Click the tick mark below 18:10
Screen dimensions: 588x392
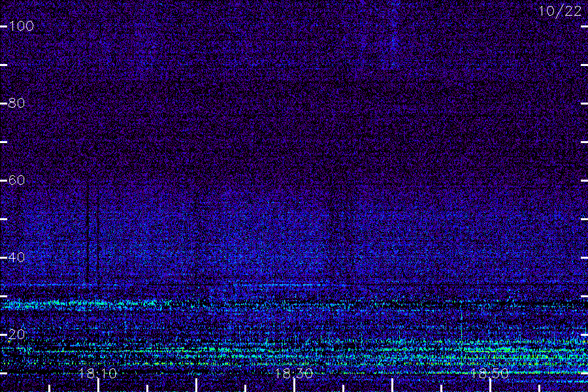pyautogui.click(x=98, y=385)
